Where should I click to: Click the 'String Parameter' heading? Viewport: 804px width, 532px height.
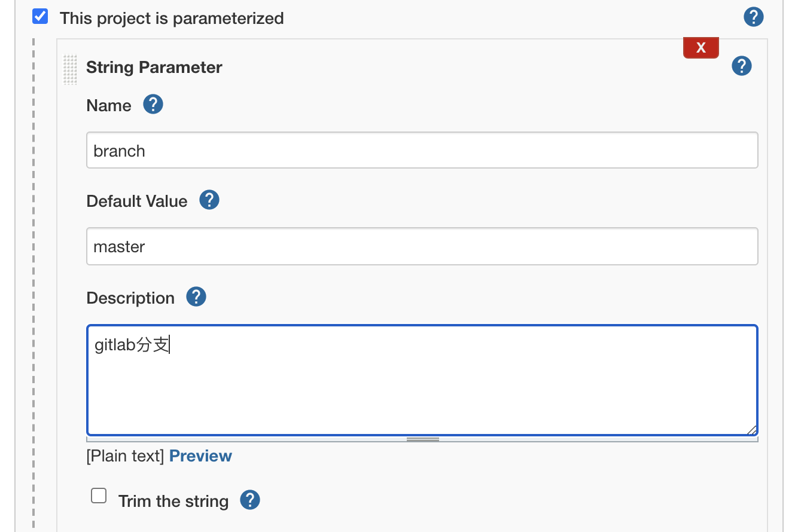(154, 68)
